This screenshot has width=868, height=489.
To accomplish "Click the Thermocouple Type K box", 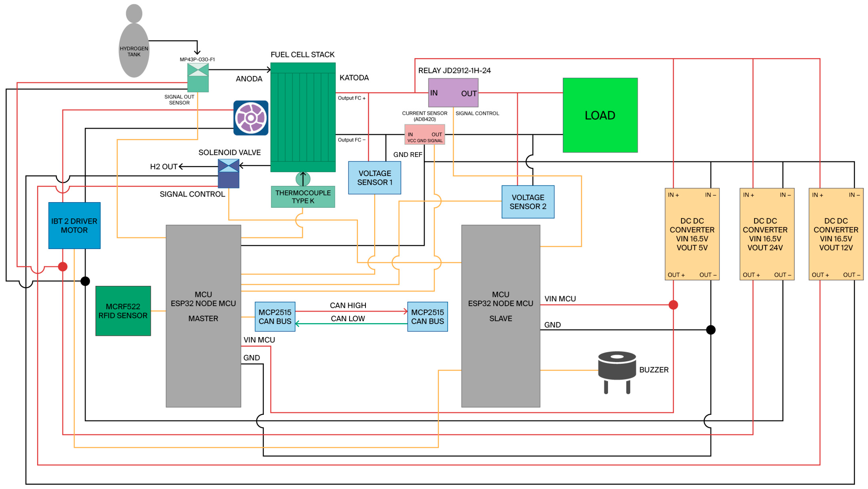I will 303,197.
